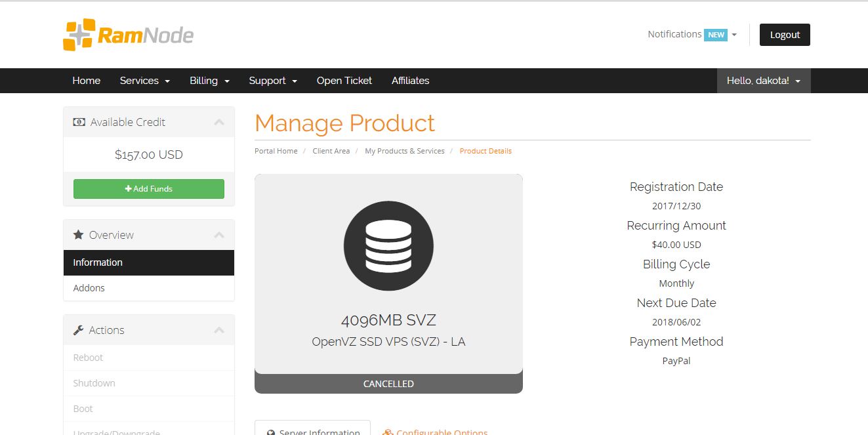Viewport: 868px width, 435px height.
Task: Click the Monthly billing cycle value
Action: [676, 283]
